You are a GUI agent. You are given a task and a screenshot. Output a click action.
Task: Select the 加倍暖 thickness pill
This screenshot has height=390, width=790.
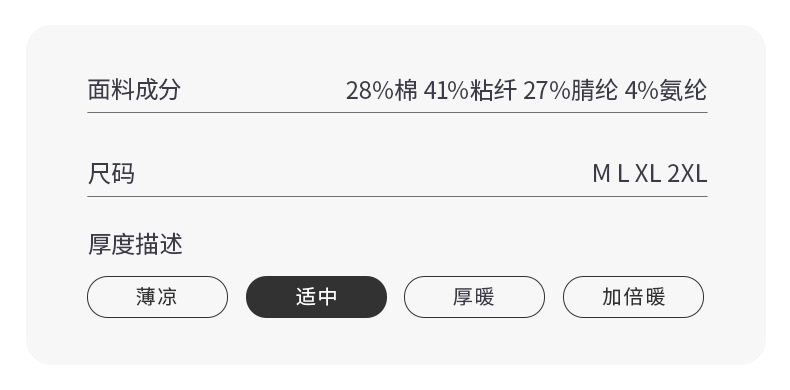pos(633,297)
